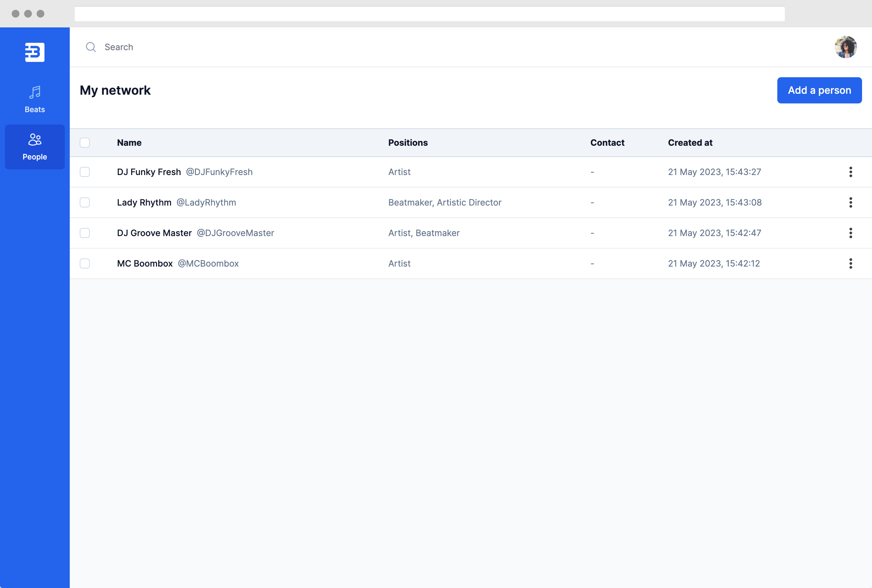Click the Name column header

click(129, 143)
